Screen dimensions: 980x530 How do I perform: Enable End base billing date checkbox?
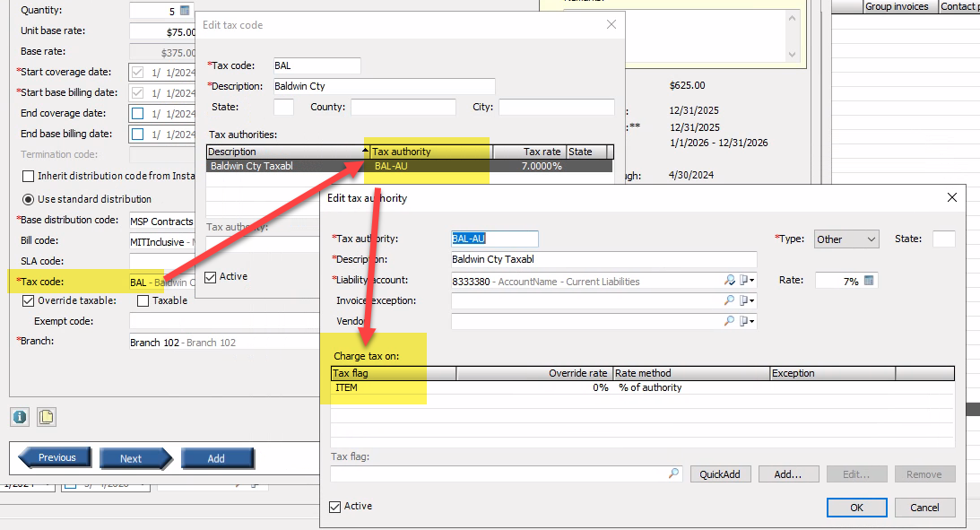point(138,135)
